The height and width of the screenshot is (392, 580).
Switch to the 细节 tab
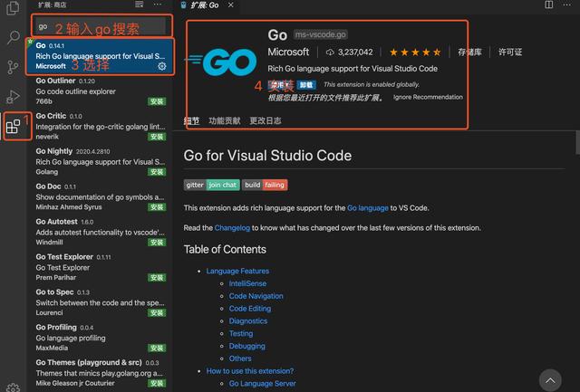191,120
